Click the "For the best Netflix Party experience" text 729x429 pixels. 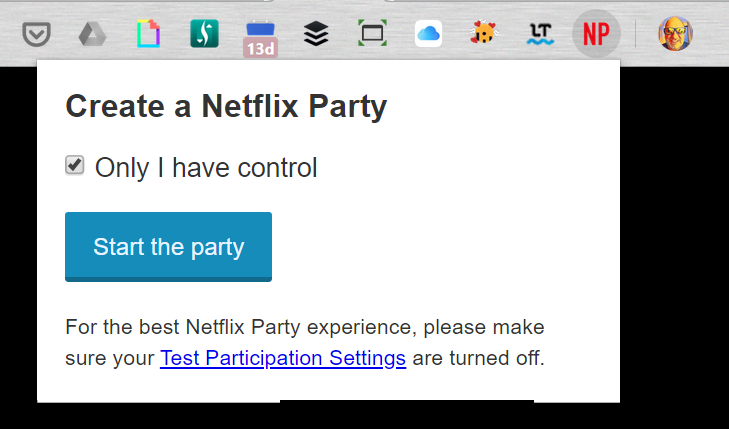click(x=238, y=328)
